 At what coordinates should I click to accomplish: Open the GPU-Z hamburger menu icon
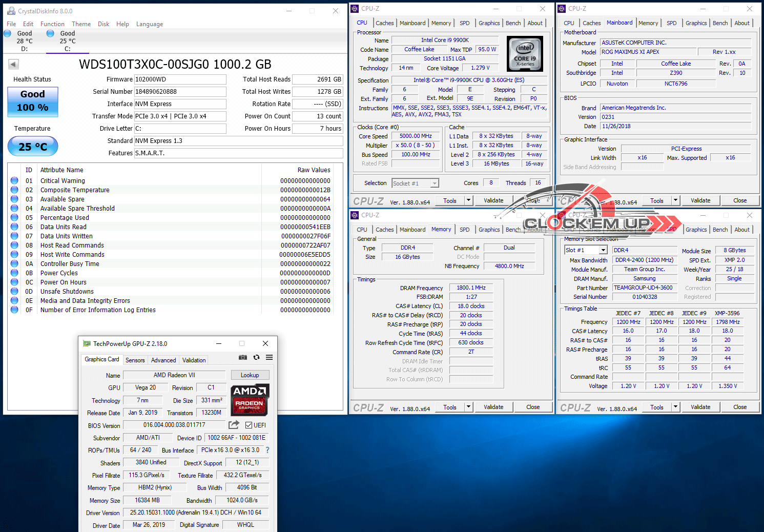pos(269,357)
